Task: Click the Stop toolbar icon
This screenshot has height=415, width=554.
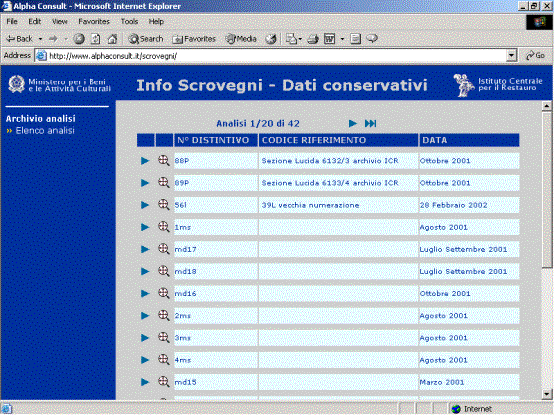Action: coord(79,39)
